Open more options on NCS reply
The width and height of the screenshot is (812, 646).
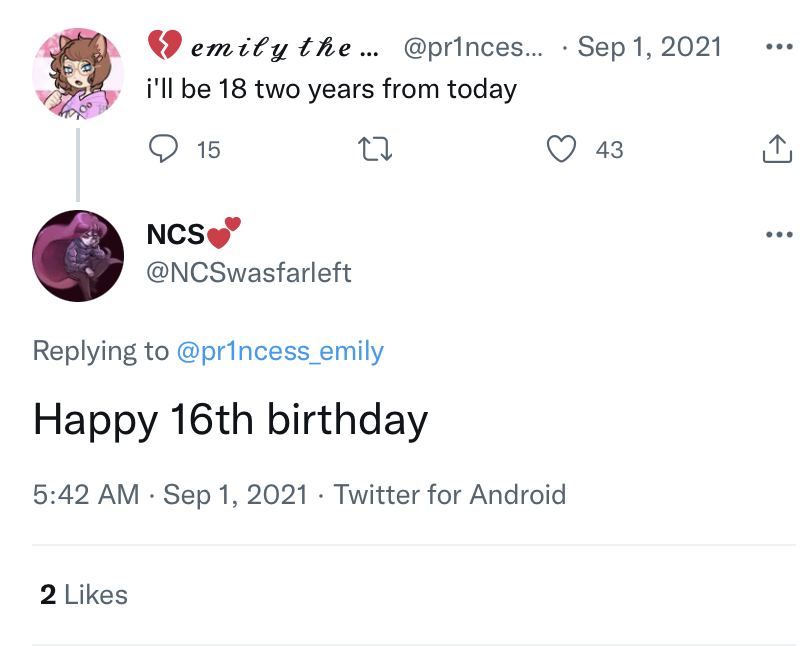point(778,235)
